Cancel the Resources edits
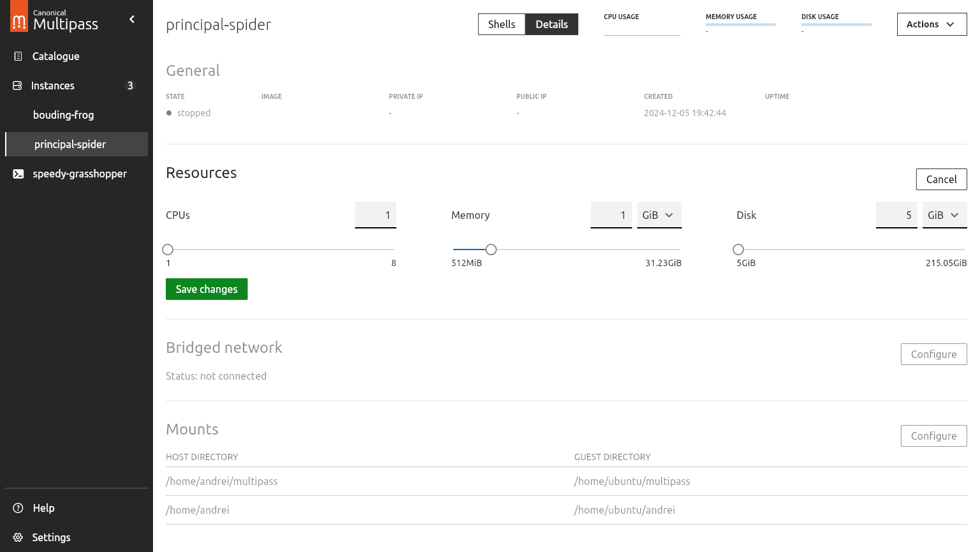 [x=941, y=179]
